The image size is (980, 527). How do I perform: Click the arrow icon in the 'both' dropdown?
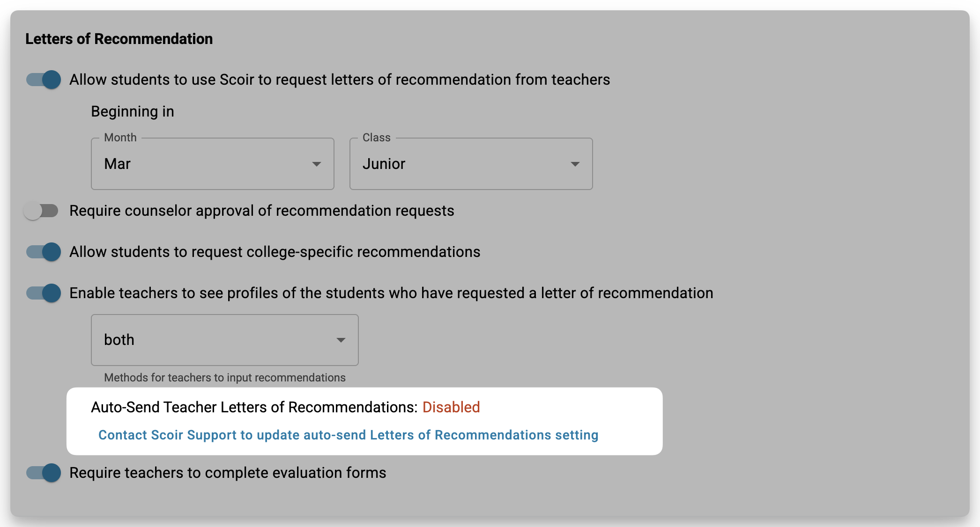click(x=341, y=340)
